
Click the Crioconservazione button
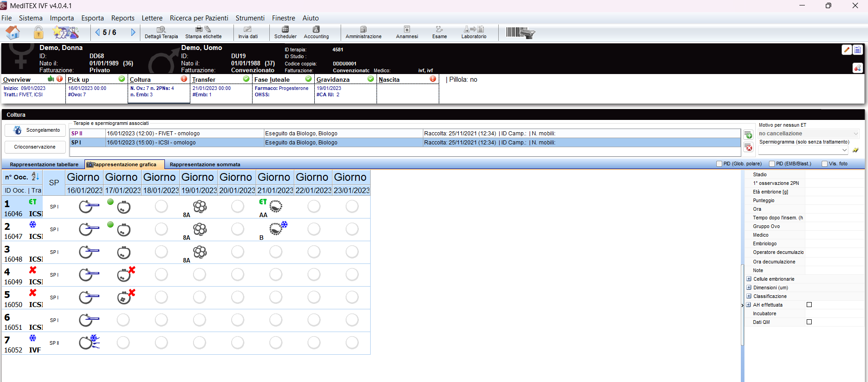[x=35, y=147]
